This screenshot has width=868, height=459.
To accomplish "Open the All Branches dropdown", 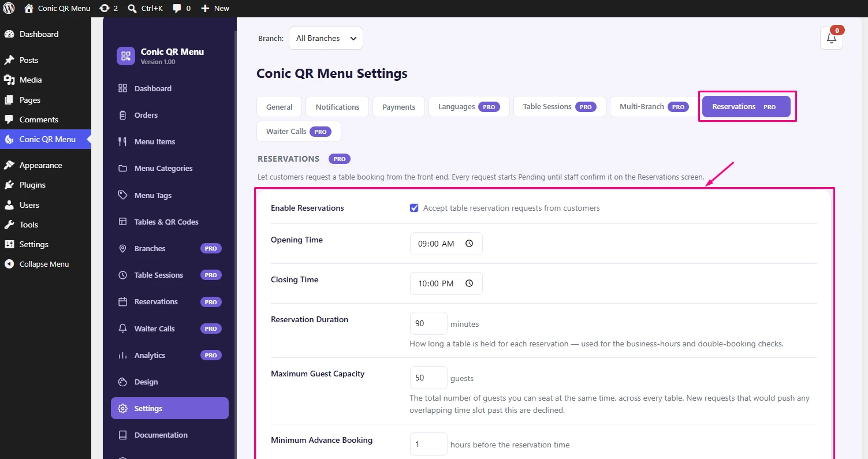I will (x=326, y=38).
